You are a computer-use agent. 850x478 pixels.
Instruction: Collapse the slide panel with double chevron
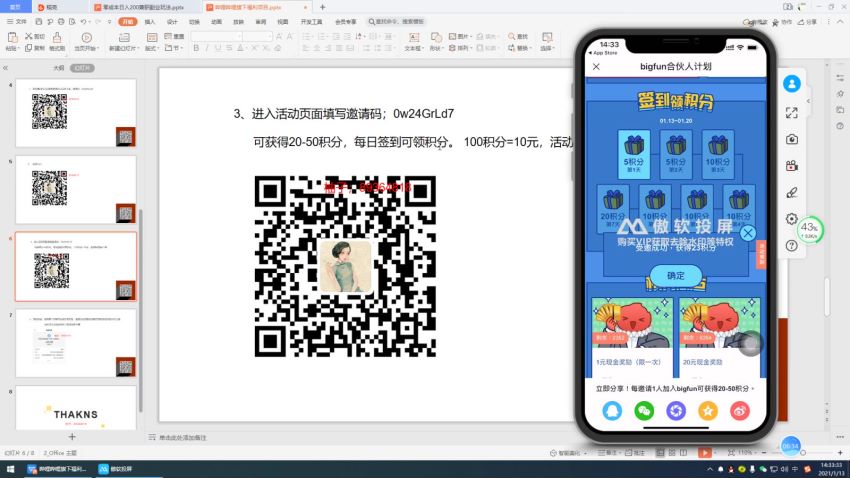tap(5, 68)
